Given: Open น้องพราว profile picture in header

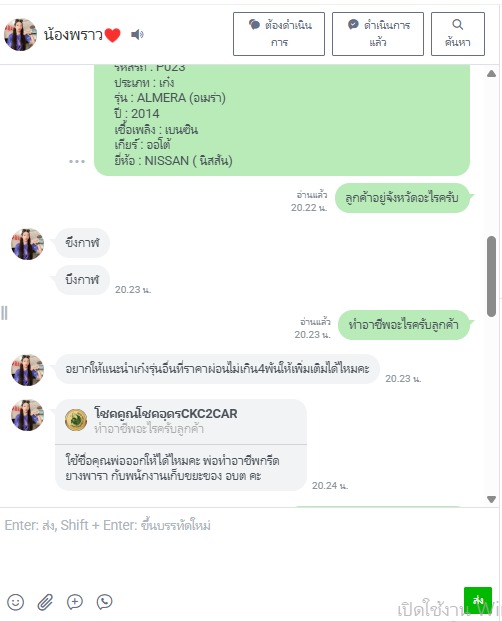Looking at the screenshot, I should click(20, 35).
